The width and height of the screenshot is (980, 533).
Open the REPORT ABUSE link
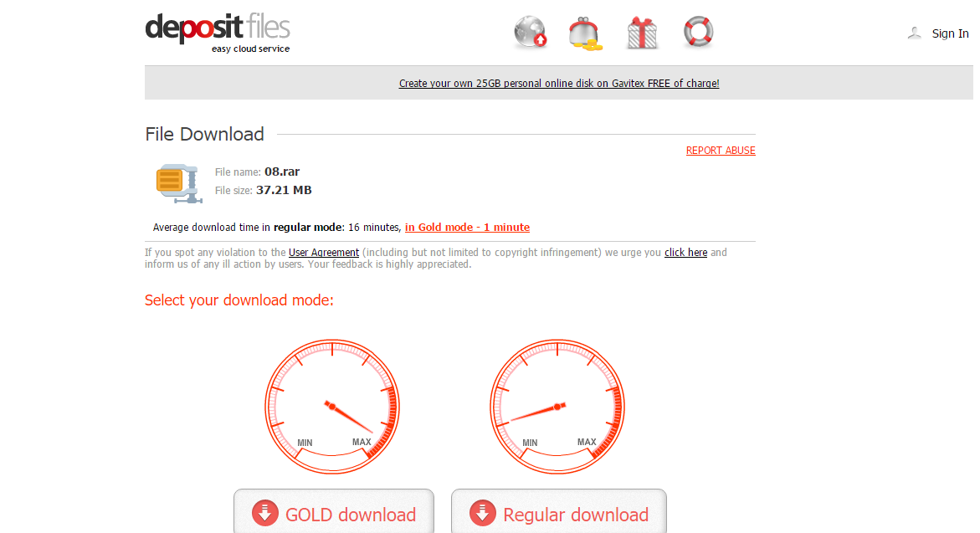721,150
